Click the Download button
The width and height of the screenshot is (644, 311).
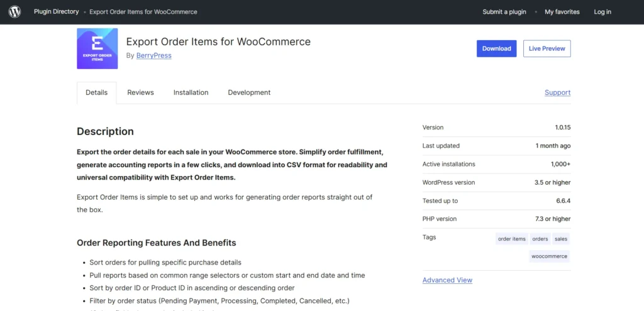tap(497, 48)
